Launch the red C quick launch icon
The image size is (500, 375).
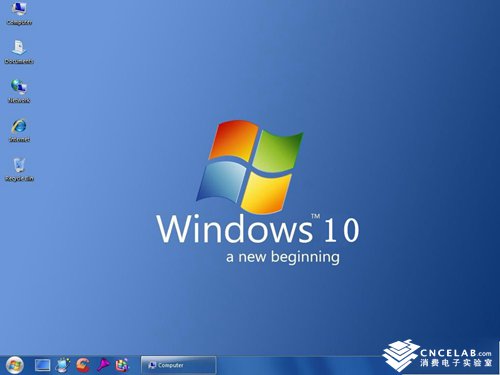[83, 365]
